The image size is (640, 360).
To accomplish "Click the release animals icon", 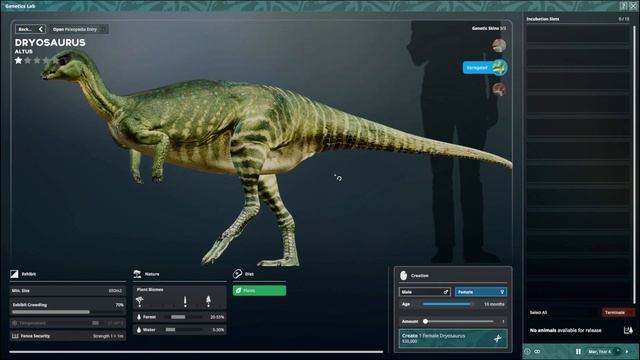I will [x=628, y=330].
